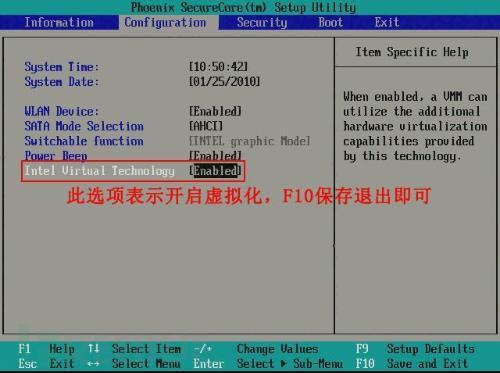Click the WLAN Device label
Screen dimensions: 500x373
[62, 111]
